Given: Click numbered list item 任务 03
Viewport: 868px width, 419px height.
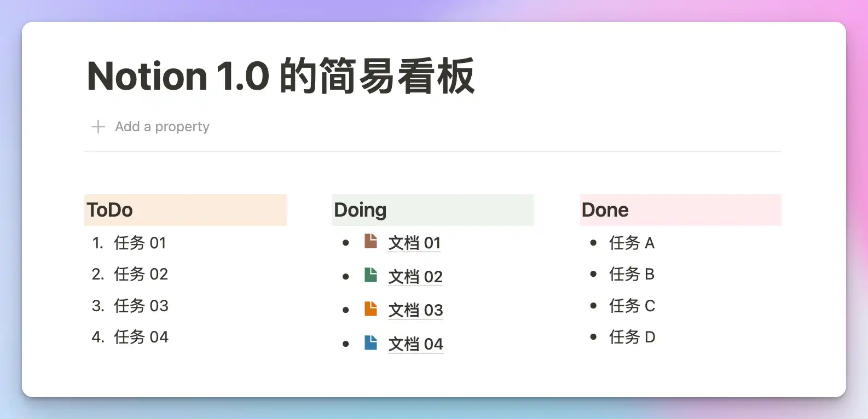Looking at the screenshot, I should pyautogui.click(x=141, y=306).
